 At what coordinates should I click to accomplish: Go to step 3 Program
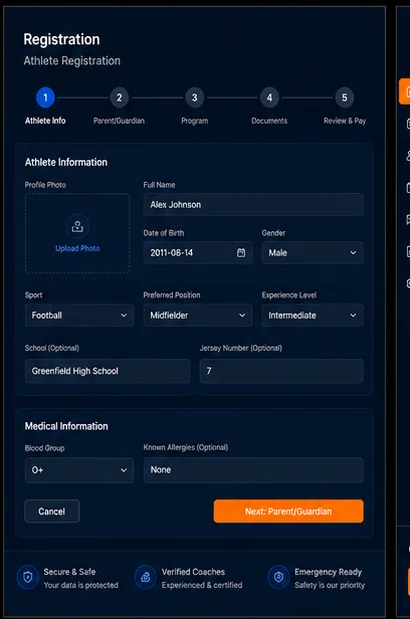tap(195, 98)
